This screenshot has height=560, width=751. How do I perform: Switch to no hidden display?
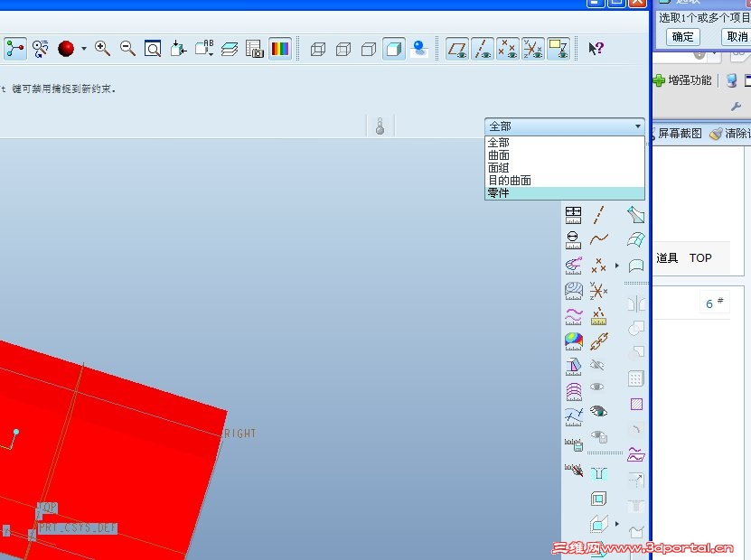coord(369,50)
